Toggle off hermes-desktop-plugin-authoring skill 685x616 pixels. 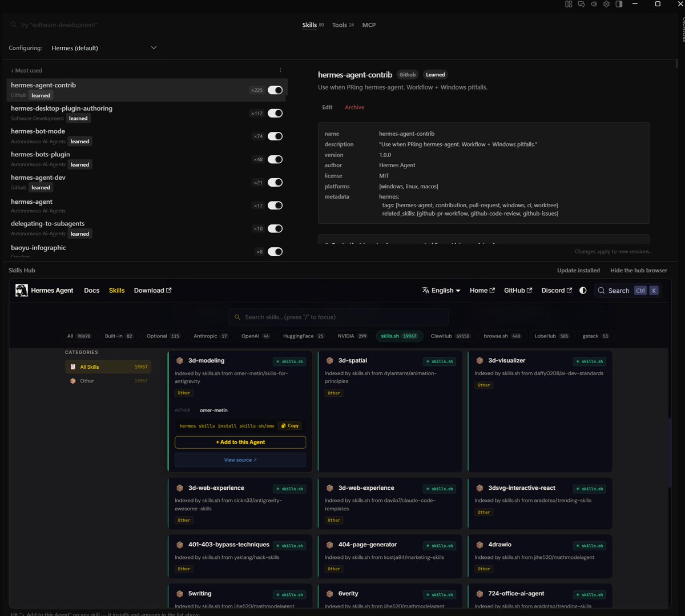tap(275, 113)
